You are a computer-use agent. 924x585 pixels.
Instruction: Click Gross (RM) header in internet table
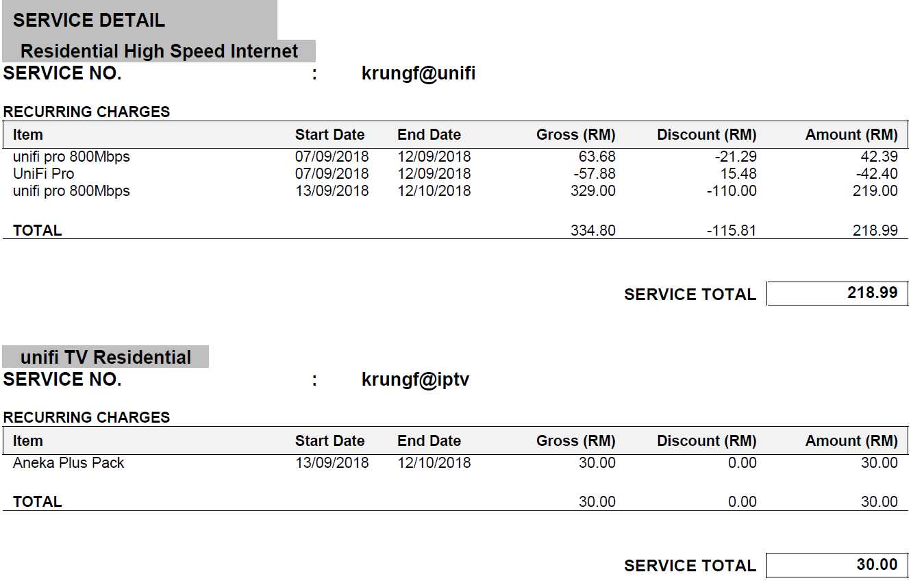[576, 135]
